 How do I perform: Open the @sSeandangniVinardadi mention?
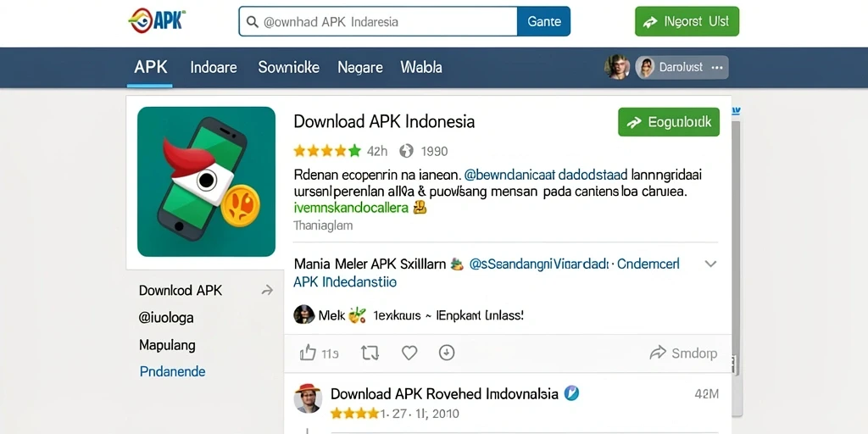[x=538, y=264]
